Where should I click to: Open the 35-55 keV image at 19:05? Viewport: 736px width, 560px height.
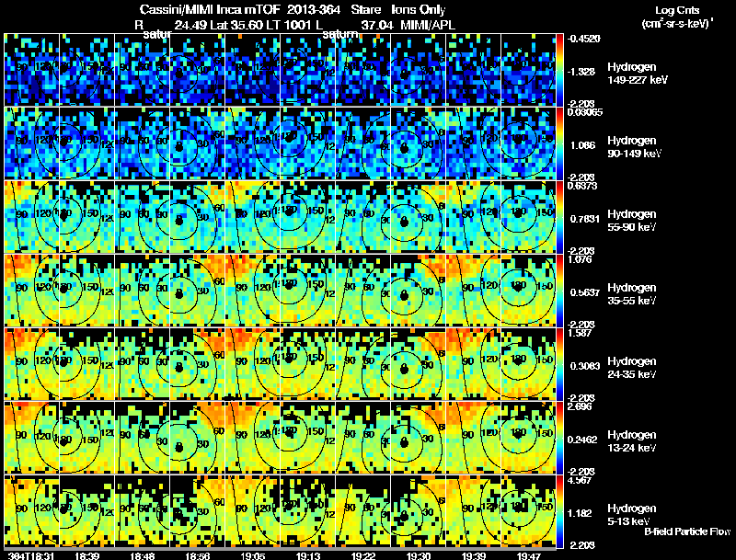252,291
